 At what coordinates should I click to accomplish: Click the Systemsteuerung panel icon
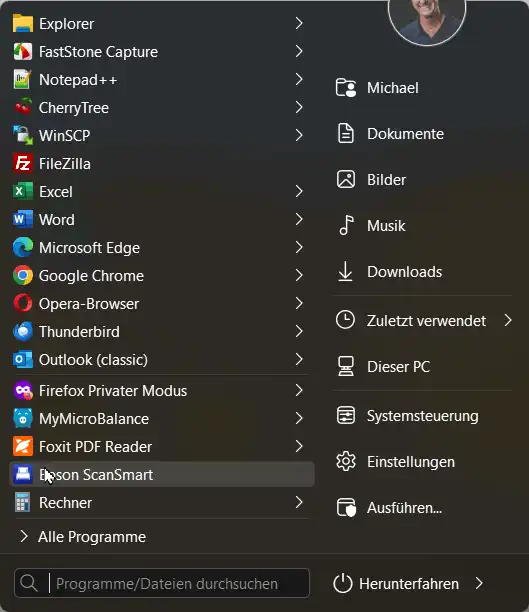tap(346, 415)
